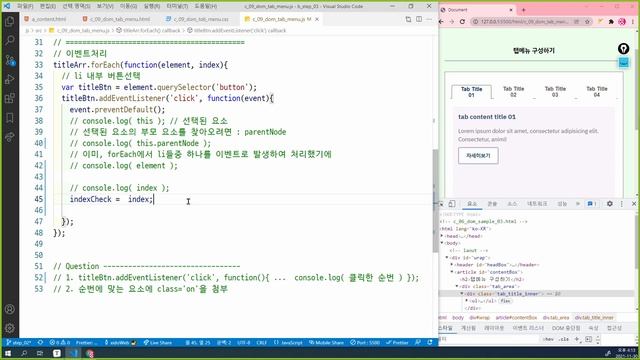Expand the header id headBox node
Screen dimensions: 640x360
click(x=452, y=264)
